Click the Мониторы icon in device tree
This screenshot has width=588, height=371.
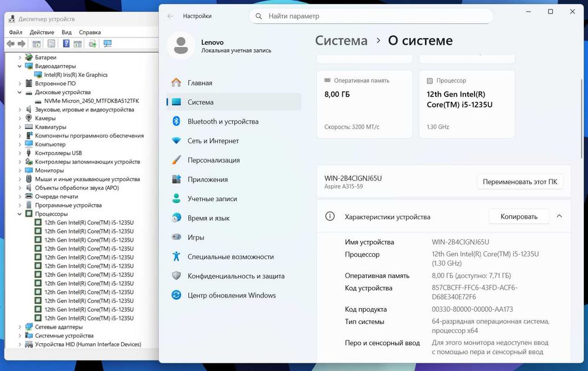point(29,171)
